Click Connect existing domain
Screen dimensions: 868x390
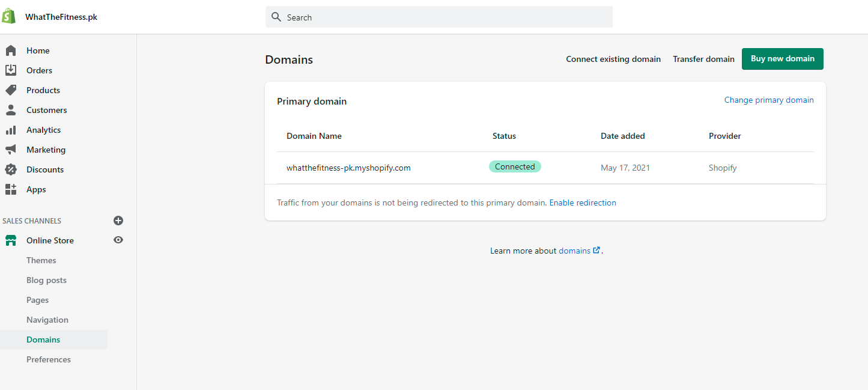pos(613,59)
